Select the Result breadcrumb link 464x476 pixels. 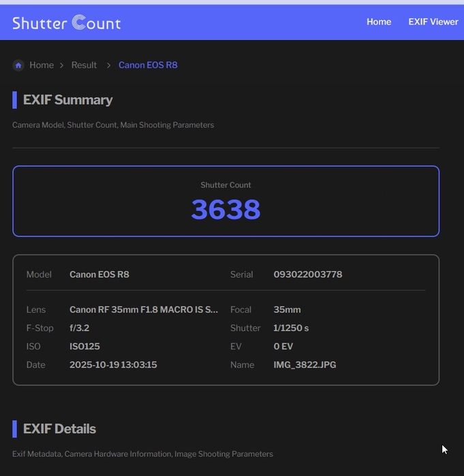tap(84, 65)
